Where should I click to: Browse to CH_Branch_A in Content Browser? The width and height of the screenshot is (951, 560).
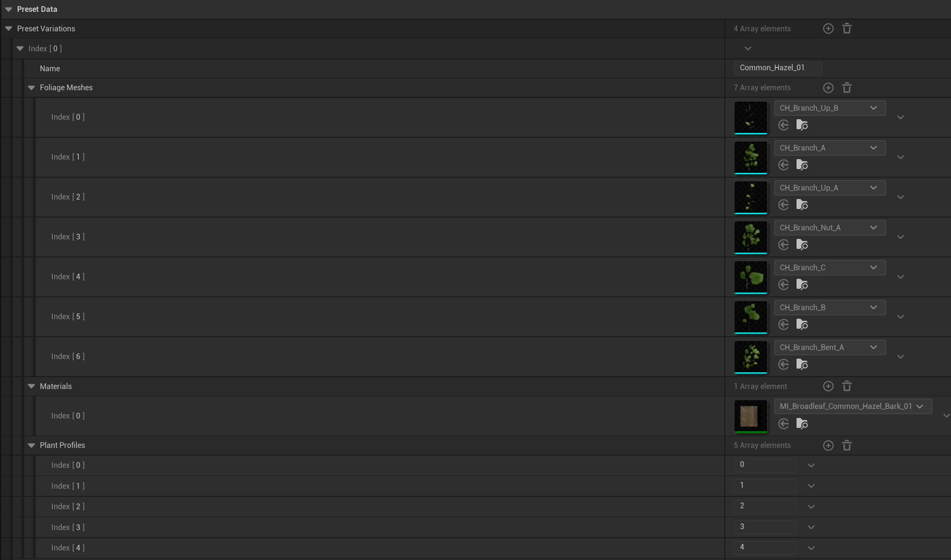802,165
